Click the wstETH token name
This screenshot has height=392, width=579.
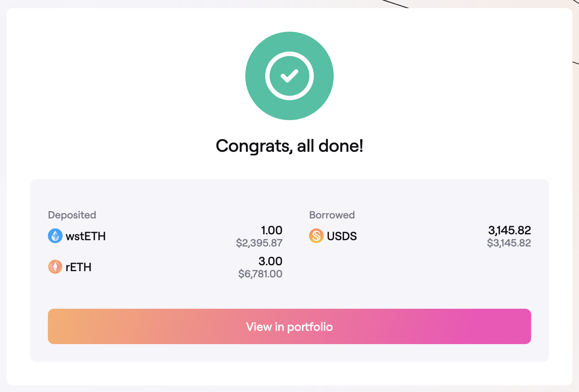[x=85, y=236]
